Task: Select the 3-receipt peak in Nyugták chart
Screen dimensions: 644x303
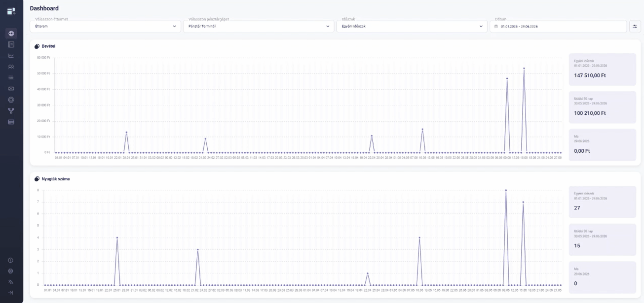Action: click(x=198, y=249)
